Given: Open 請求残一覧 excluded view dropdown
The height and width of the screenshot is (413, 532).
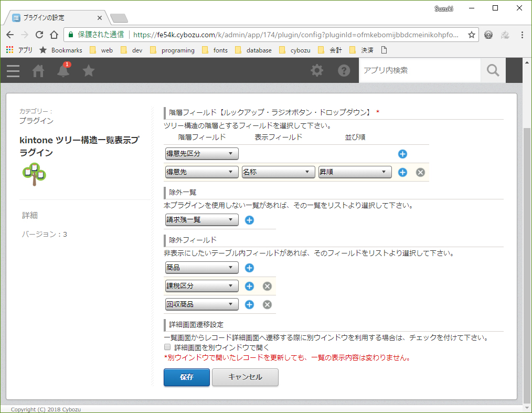Looking at the screenshot, I should [x=202, y=220].
